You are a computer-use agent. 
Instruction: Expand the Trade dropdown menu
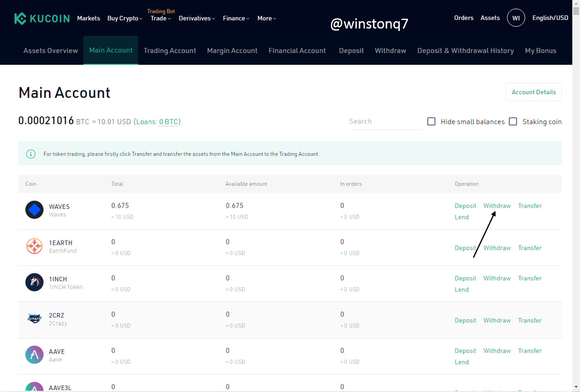pos(161,18)
